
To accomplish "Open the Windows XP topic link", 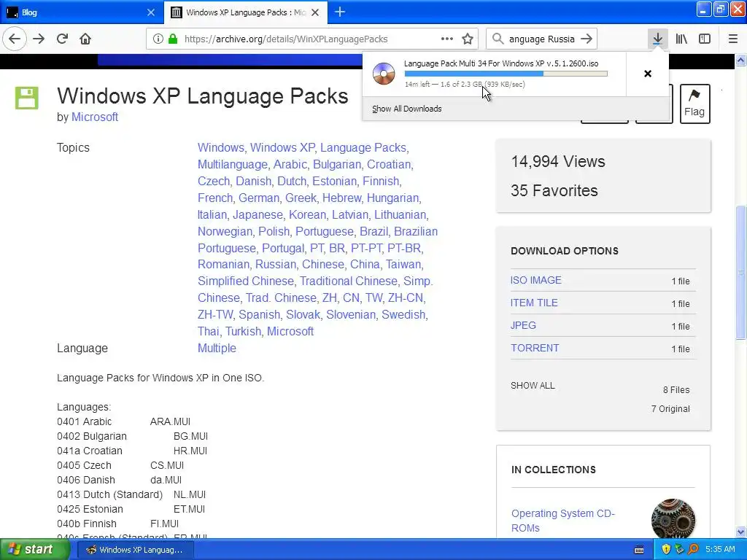I will [282, 147].
